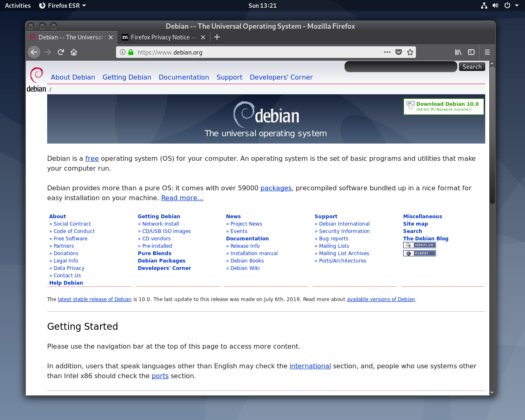The image size is (525, 420).
Task: Click the page vertical scrollbar thumb
Action: coord(492,135)
